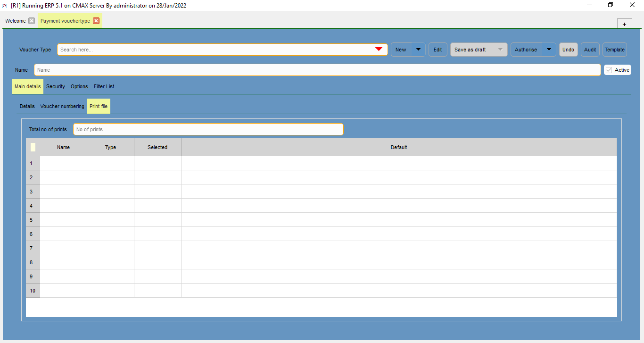Open the Main details tab
Image resolution: width=644 pixels, height=343 pixels.
(28, 86)
